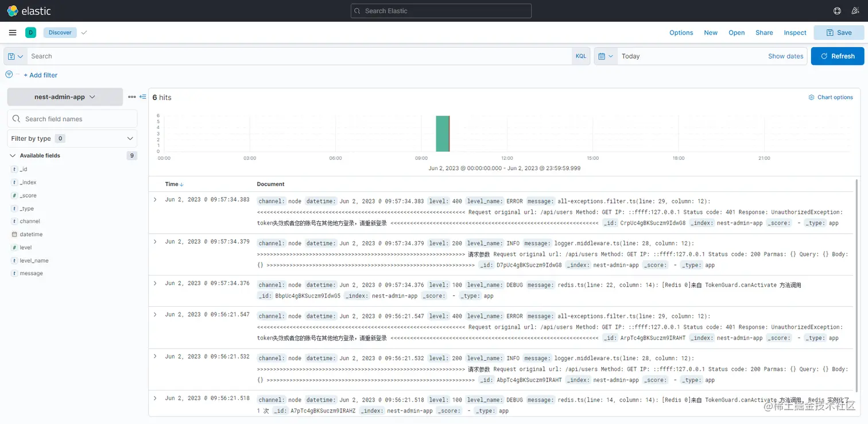868x424 pixels.
Task: Click the green histogram bar
Action: (443, 134)
